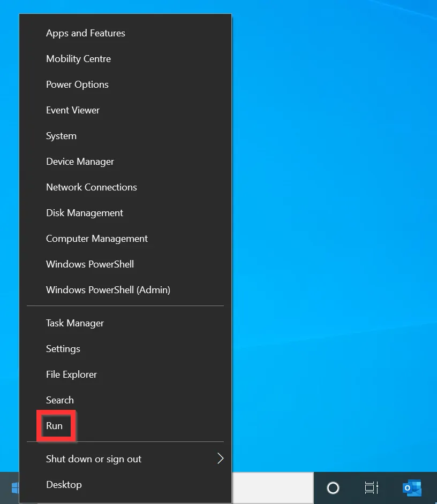This screenshot has height=504, width=437.
Task: Open the Run dialog
Action: point(55,425)
